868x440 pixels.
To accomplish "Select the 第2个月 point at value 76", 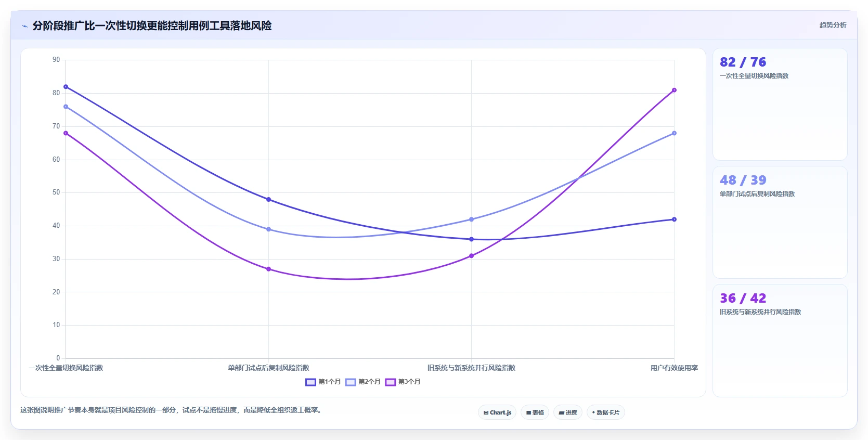I will pyautogui.click(x=66, y=107).
